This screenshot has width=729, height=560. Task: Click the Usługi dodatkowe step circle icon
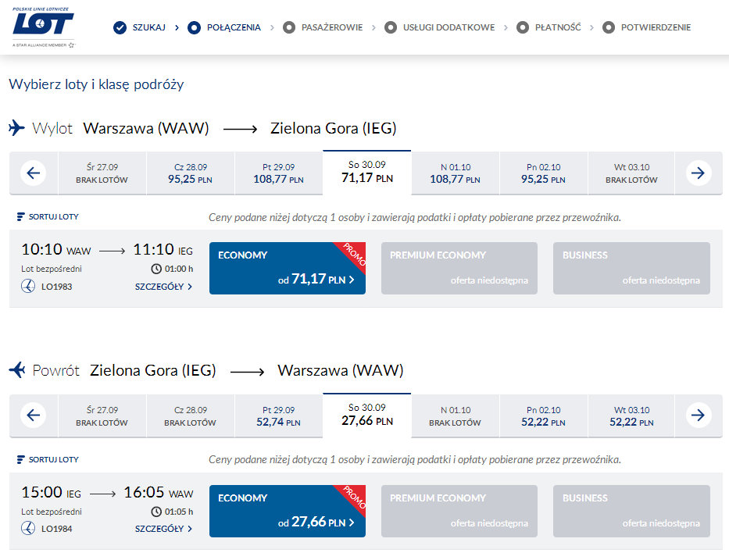pos(391,27)
